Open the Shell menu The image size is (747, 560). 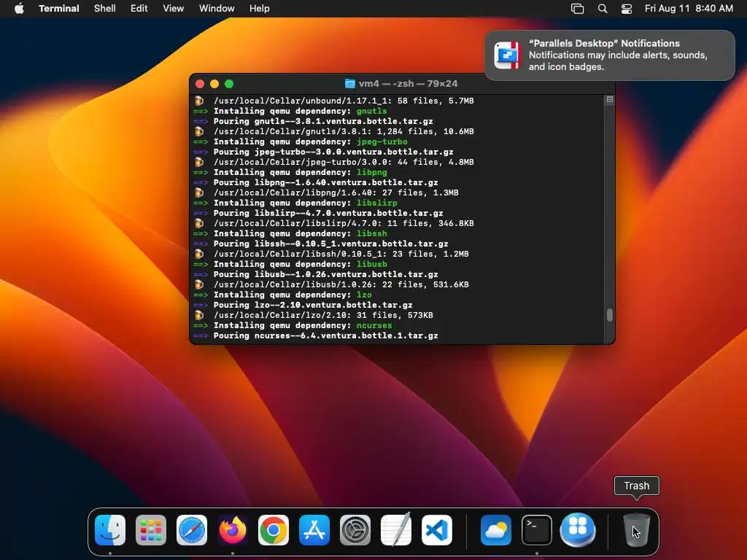click(105, 9)
